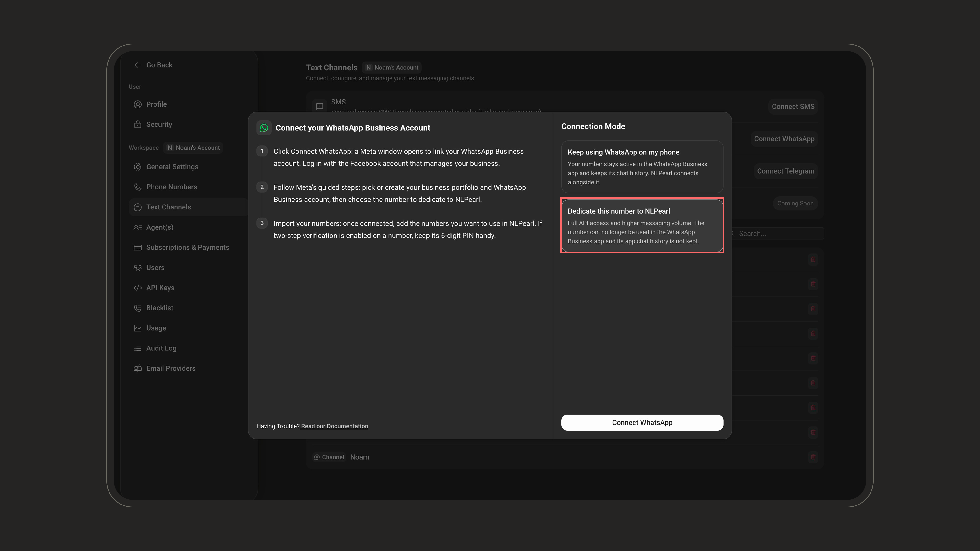Click the Channel tag before Noam

pos(329,457)
